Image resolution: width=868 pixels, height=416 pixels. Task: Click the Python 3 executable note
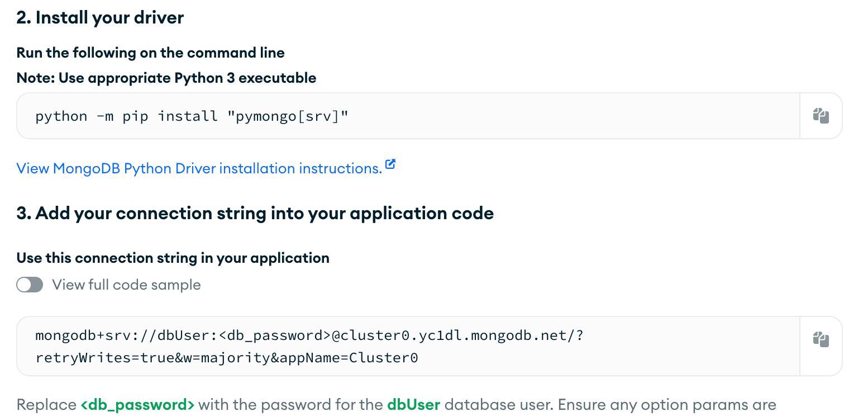166,78
